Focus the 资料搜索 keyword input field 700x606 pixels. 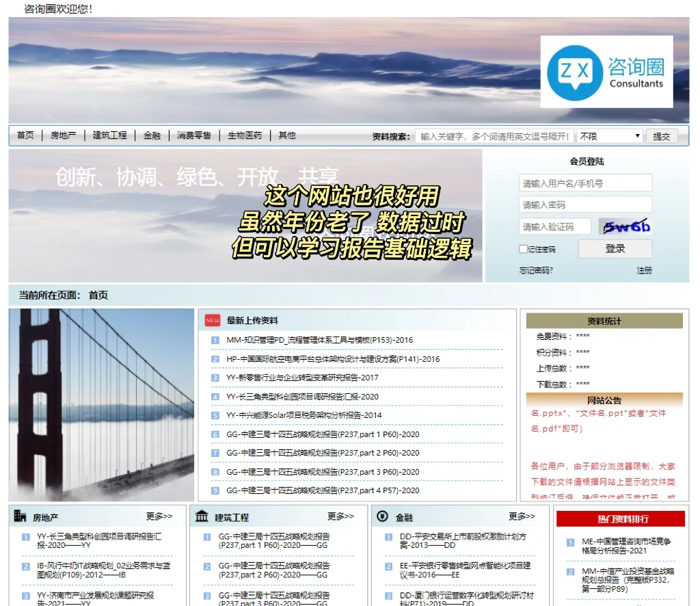point(494,136)
